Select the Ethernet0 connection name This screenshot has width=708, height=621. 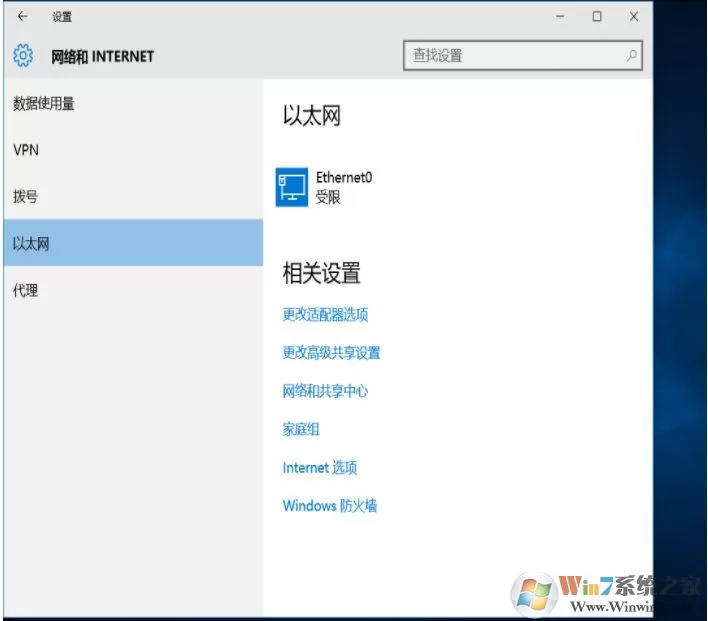pos(344,177)
